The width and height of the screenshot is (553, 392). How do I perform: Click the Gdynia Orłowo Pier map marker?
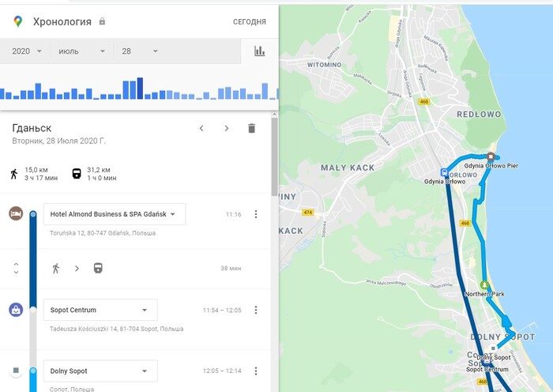point(491,156)
